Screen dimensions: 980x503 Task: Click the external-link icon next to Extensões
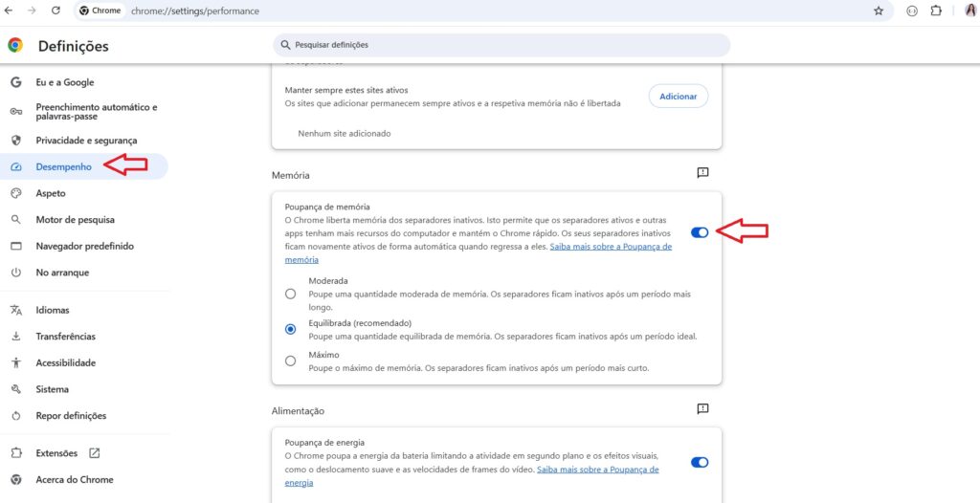click(x=95, y=453)
